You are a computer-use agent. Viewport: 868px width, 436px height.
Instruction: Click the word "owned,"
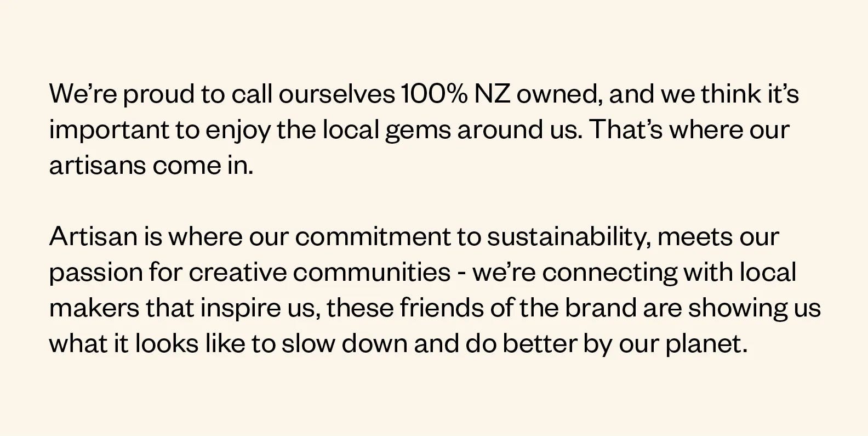(559, 95)
